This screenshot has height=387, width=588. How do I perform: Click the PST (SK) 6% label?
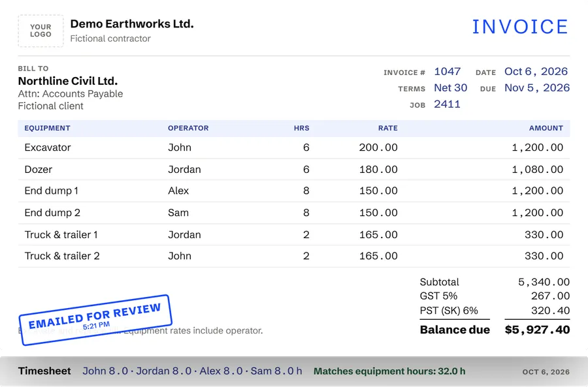click(x=449, y=311)
